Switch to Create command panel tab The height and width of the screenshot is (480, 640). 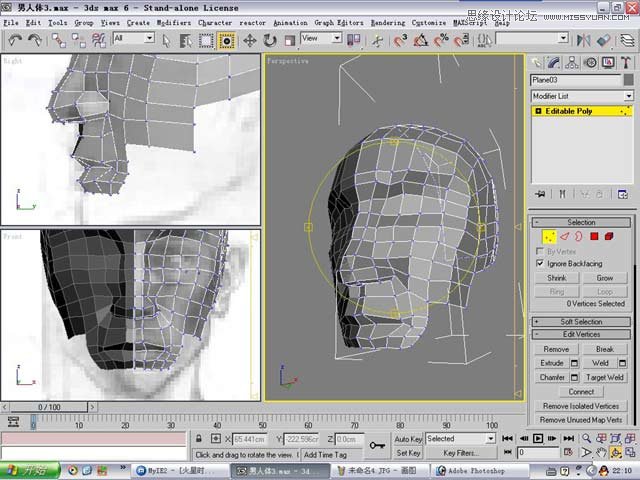[536, 62]
